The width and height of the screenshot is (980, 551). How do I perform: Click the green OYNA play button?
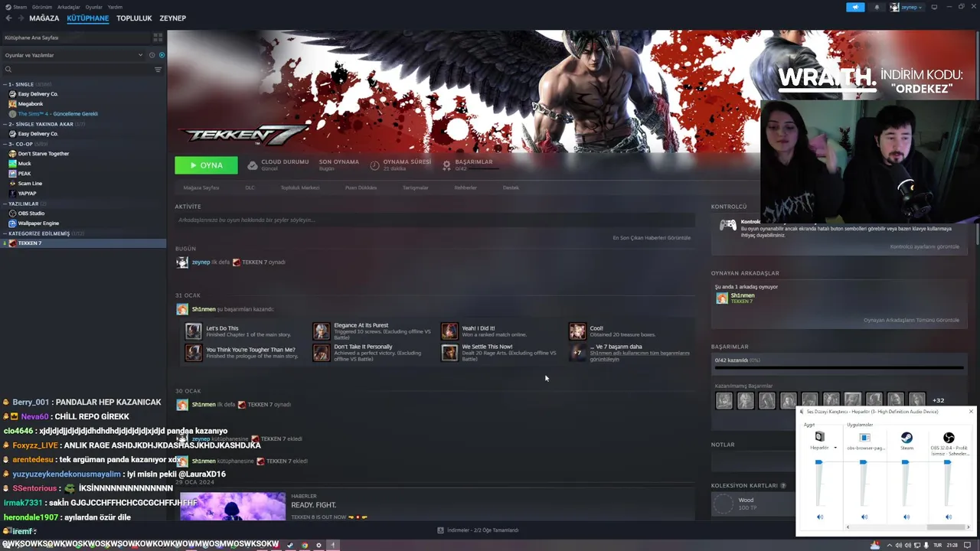point(206,165)
